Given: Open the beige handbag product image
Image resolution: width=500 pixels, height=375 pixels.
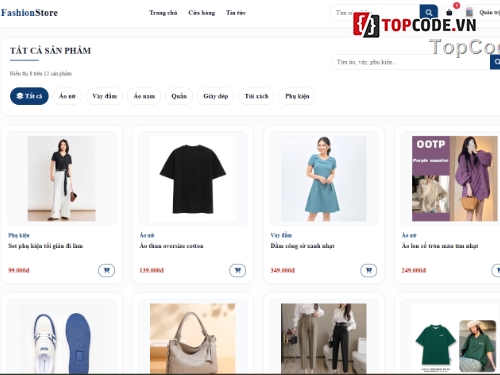Looking at the screenshot, I should point(193,338).
